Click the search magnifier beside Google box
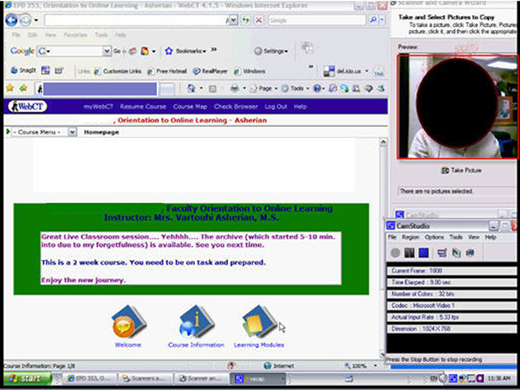The width and height of the screenshot is (520, 390). (373, 20)
